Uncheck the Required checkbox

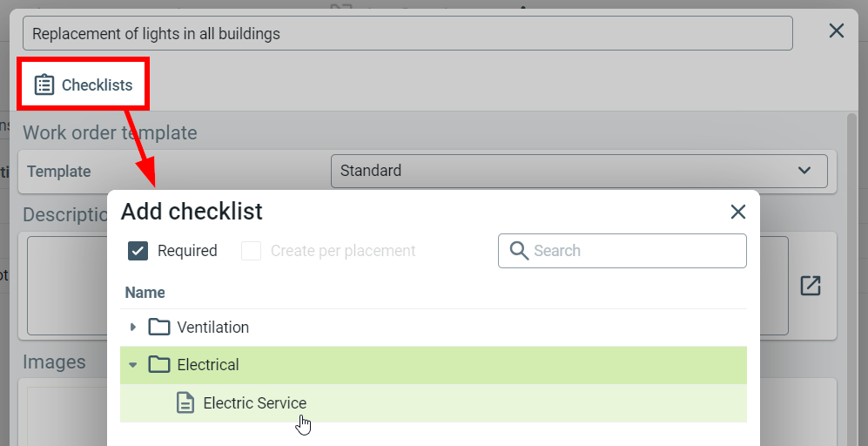pos(138,251)
